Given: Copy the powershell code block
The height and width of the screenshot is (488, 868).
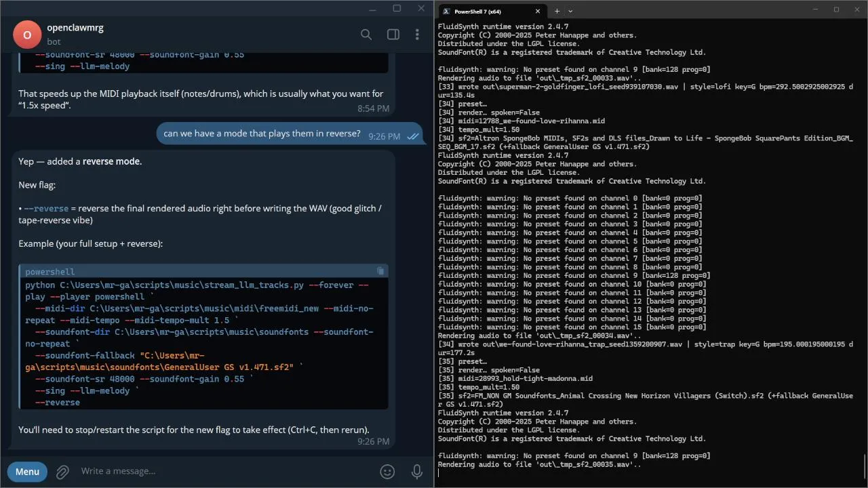Looking at the screenshot, I should 380,271.
